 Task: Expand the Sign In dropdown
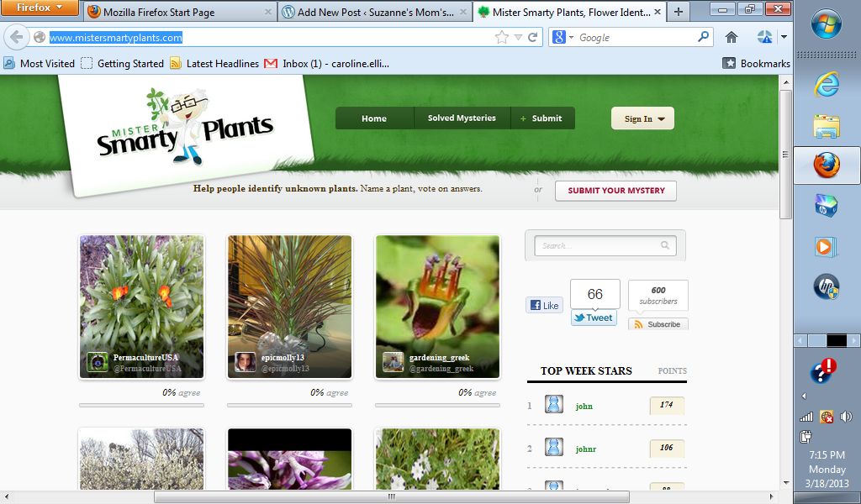click(x=642, y=118)
